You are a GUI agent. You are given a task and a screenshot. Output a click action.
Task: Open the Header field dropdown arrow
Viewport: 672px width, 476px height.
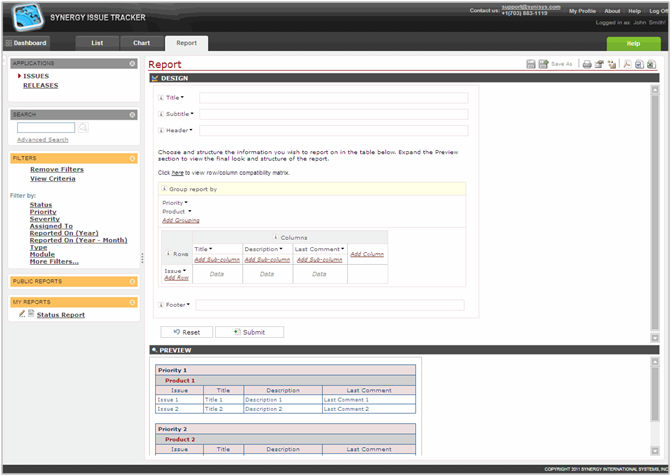191,130
